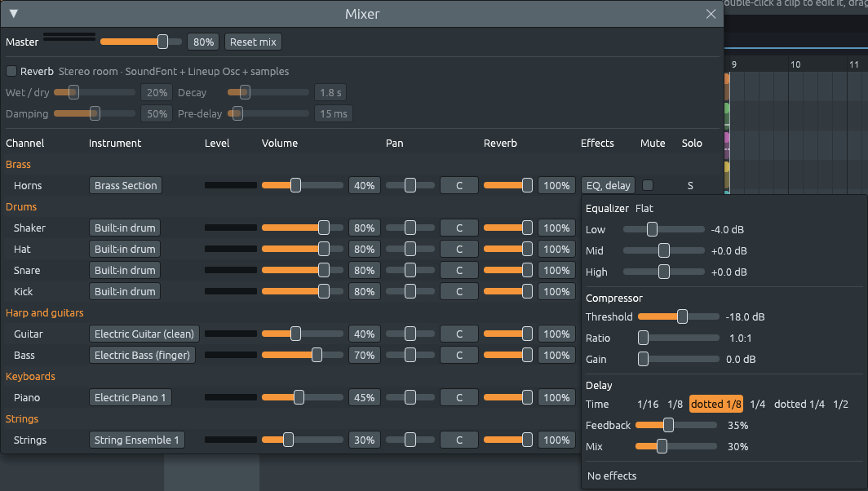Open the String Ensemble 1 instrument selector
The height and width of the screenshot is (491, 868).
(137, 440)
